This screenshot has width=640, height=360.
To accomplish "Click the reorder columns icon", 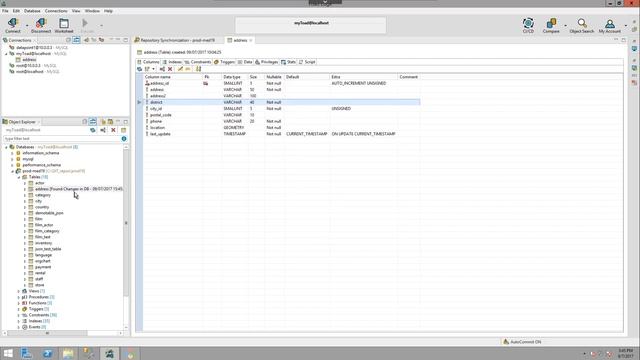I will coord(198,69).
